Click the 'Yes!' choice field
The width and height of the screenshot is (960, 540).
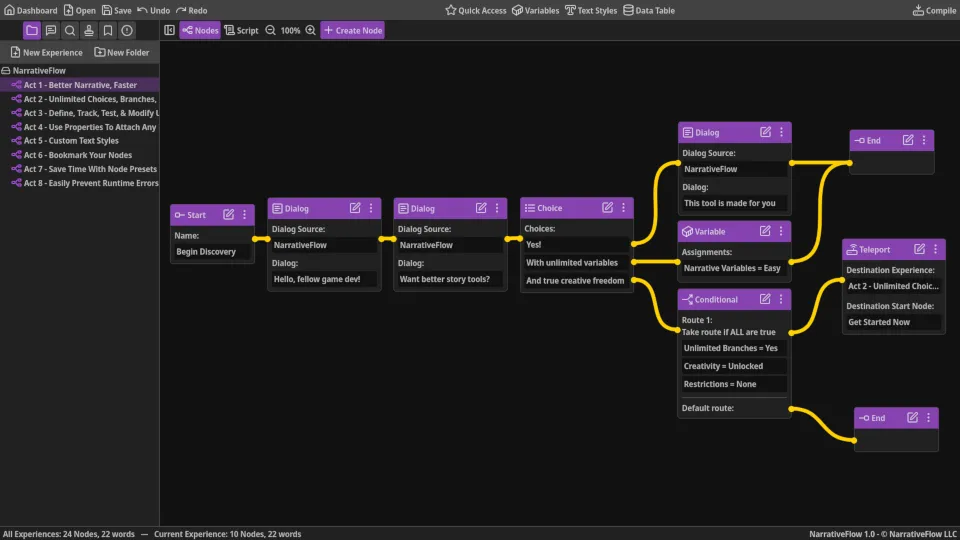(576, 244)
